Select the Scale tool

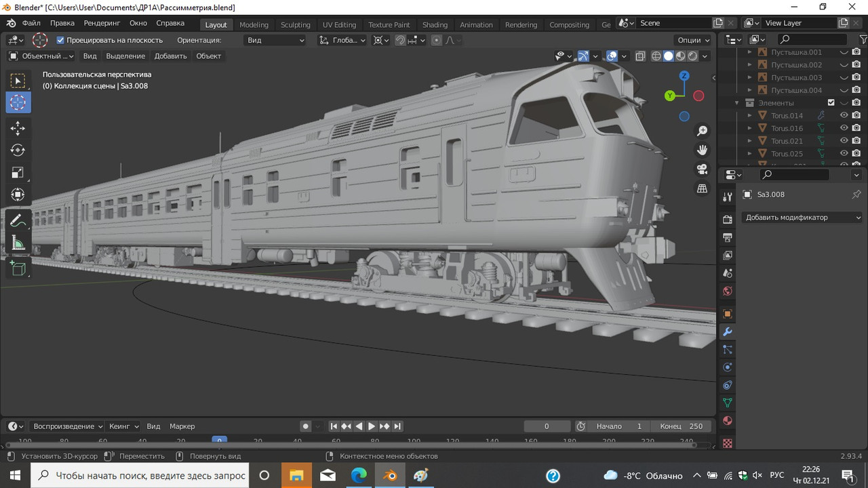coord(18,172)
